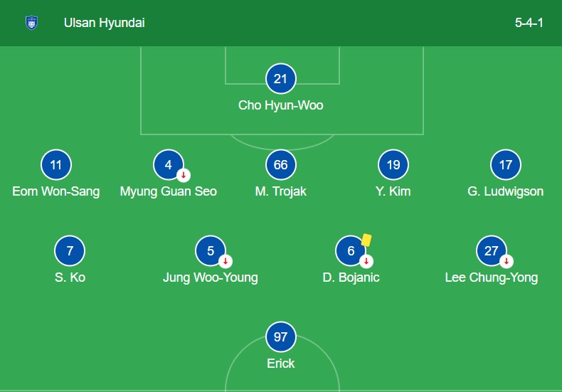Click substitution arrow on number 6
Viewport: 562px width, 392px height.
click(x=366, y=260)
